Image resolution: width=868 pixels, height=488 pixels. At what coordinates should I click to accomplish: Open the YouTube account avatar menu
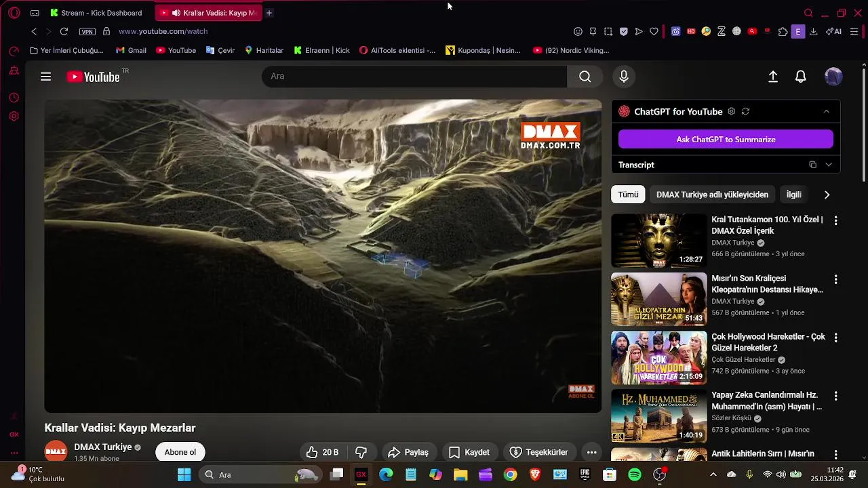[833, 77]
